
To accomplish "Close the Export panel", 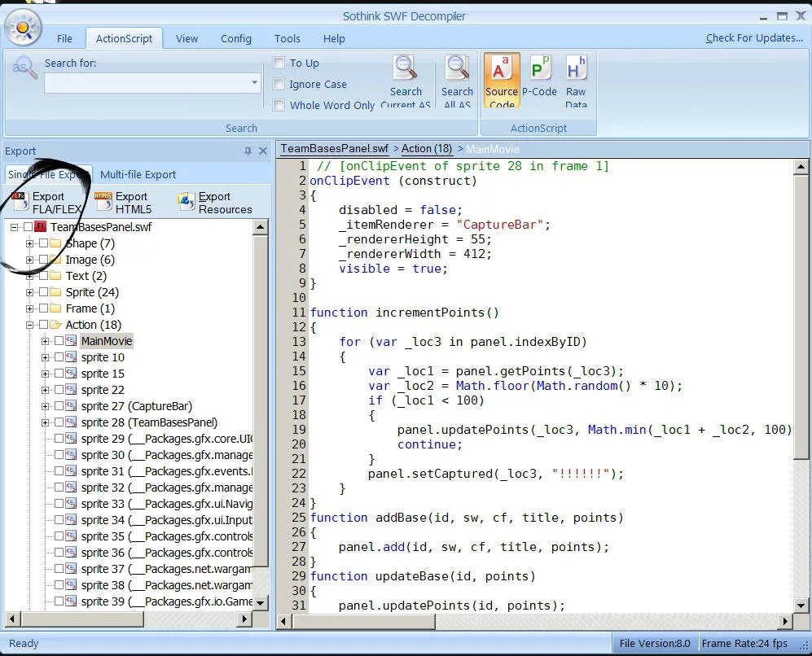I will (x=263, y=151).
